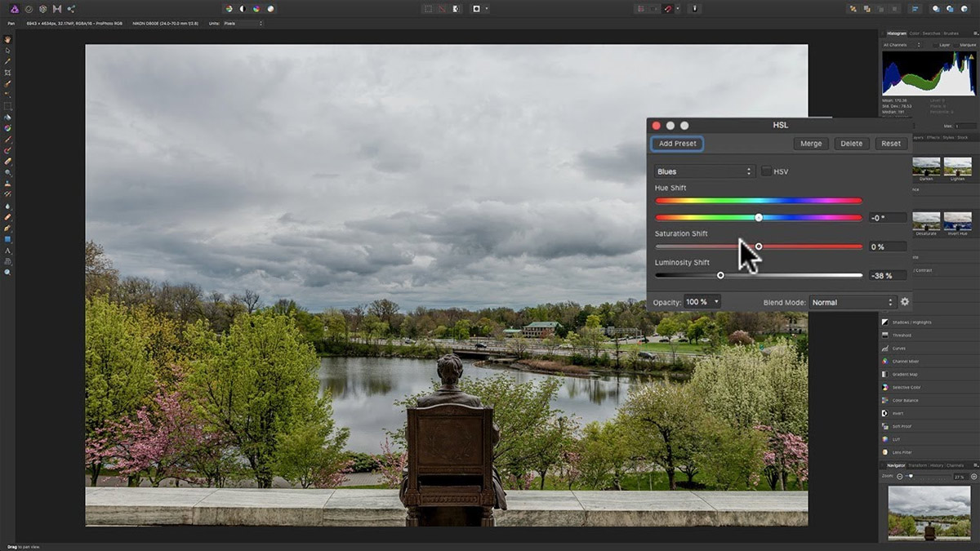Select the Crop tool
Image resolution: width=980 pixels, height=551 pixels.
click(7, 73)
